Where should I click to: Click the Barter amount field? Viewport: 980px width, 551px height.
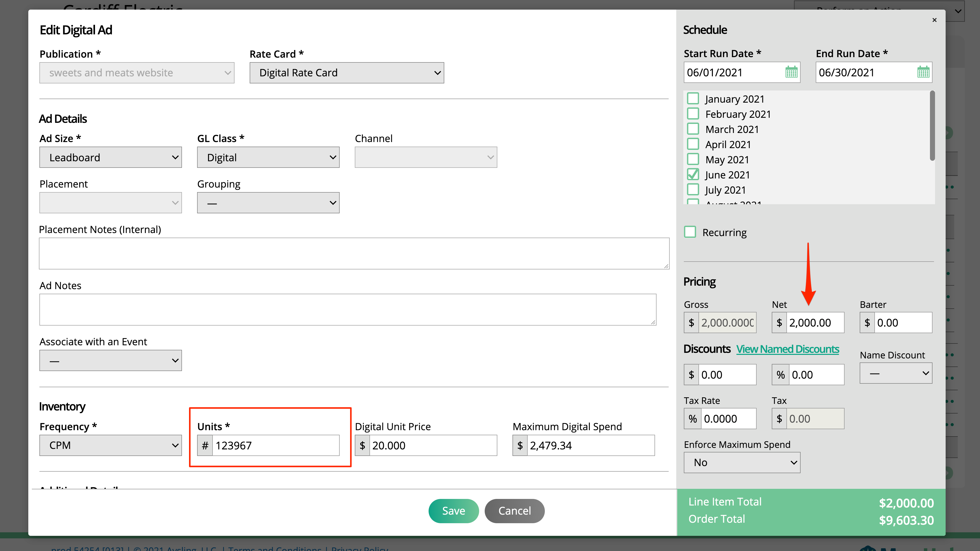click(903, 323)
